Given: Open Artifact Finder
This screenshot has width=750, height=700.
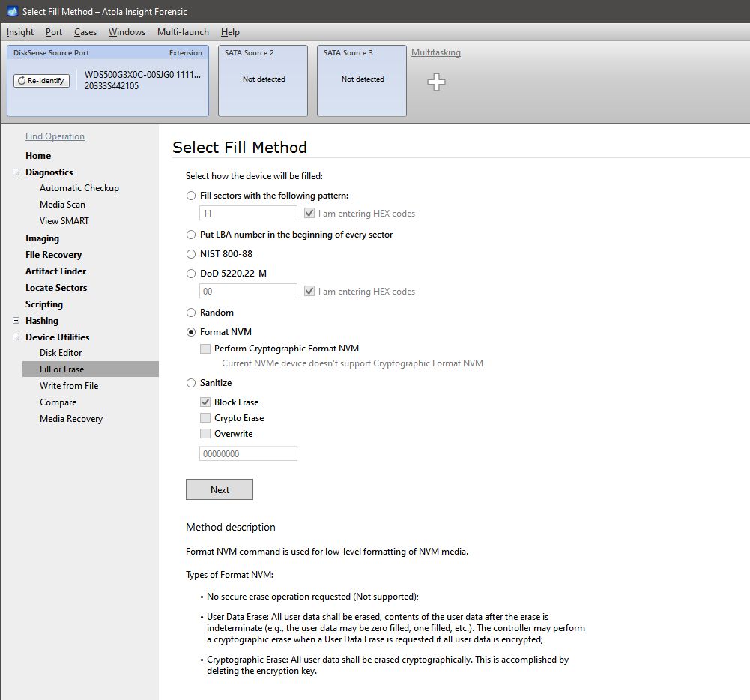Looking at the screenshot, I should coord(56,271).
